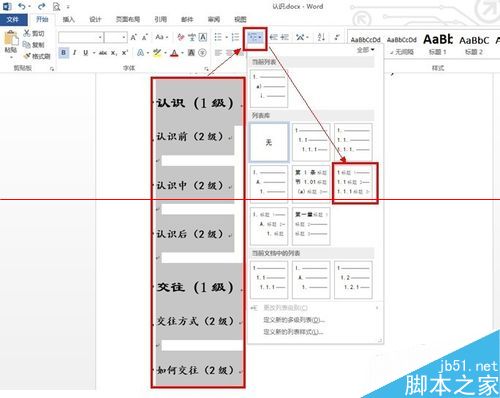Click the Format Painter brush icon

click(x=27, y=56)
